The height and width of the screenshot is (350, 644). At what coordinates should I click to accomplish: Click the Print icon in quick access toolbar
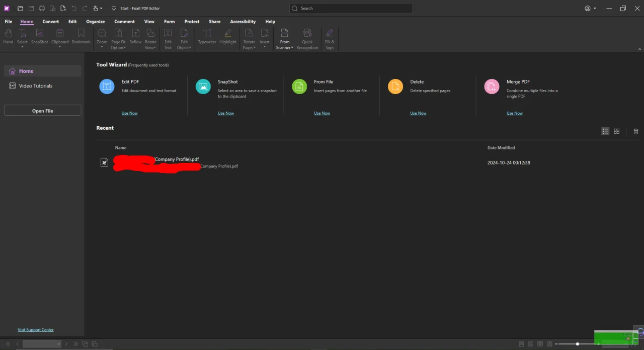(x=42, y=9)
